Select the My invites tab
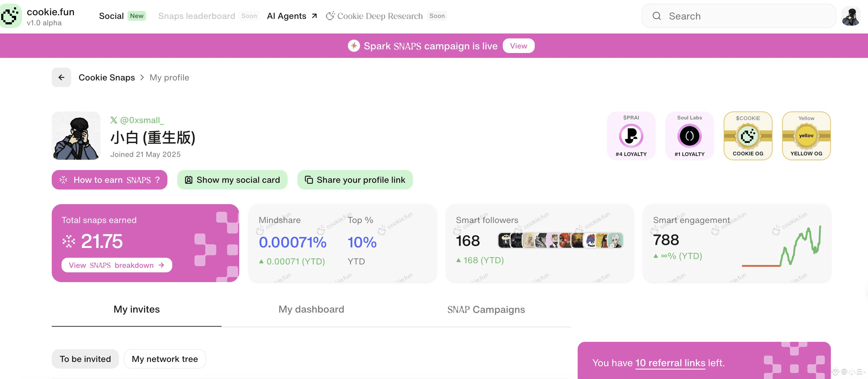868x379 pixels. click(x=136, y=309)
